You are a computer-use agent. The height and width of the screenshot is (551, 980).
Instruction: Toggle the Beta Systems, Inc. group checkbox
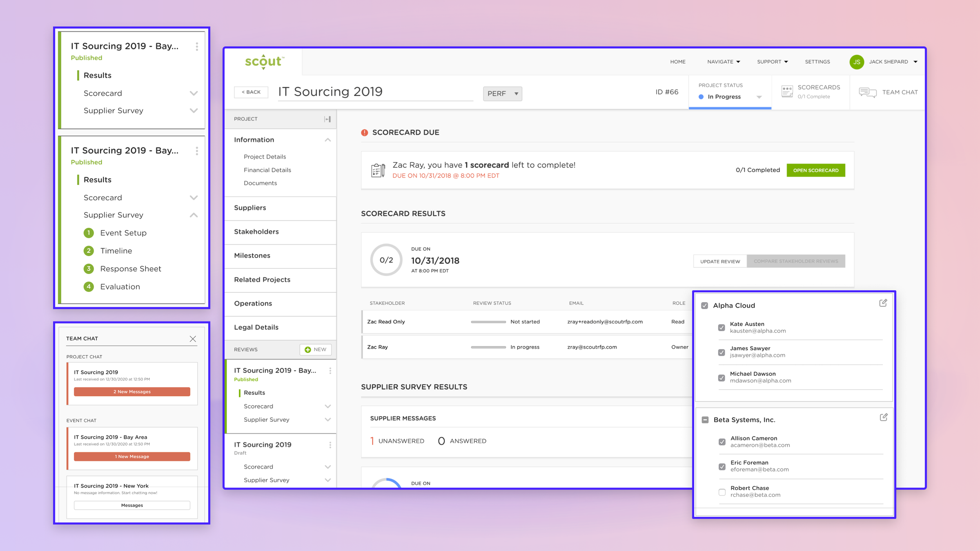[705, 420]
